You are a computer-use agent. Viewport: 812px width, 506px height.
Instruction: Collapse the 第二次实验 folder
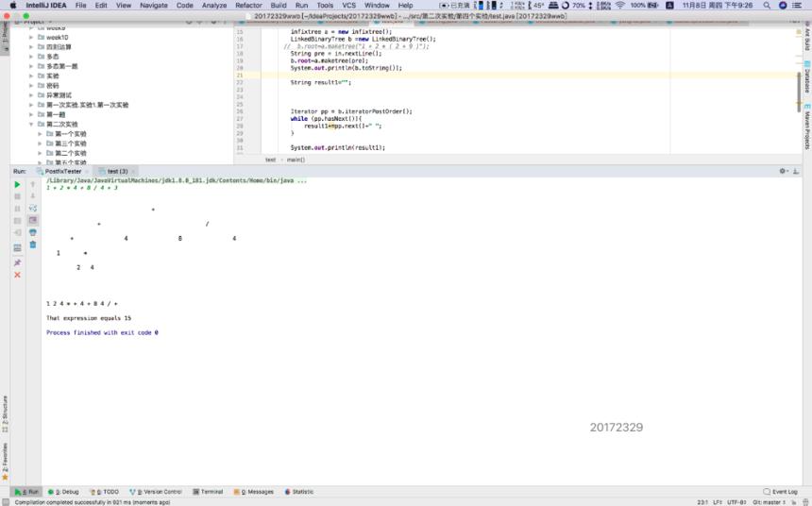pyautogui.click(x=31, y=125)
